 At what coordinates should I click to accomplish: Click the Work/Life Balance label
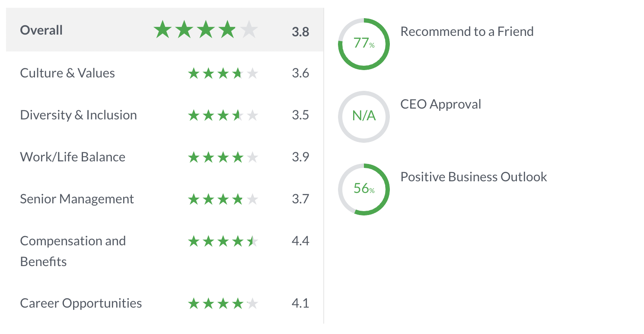[x=73, y=157]
